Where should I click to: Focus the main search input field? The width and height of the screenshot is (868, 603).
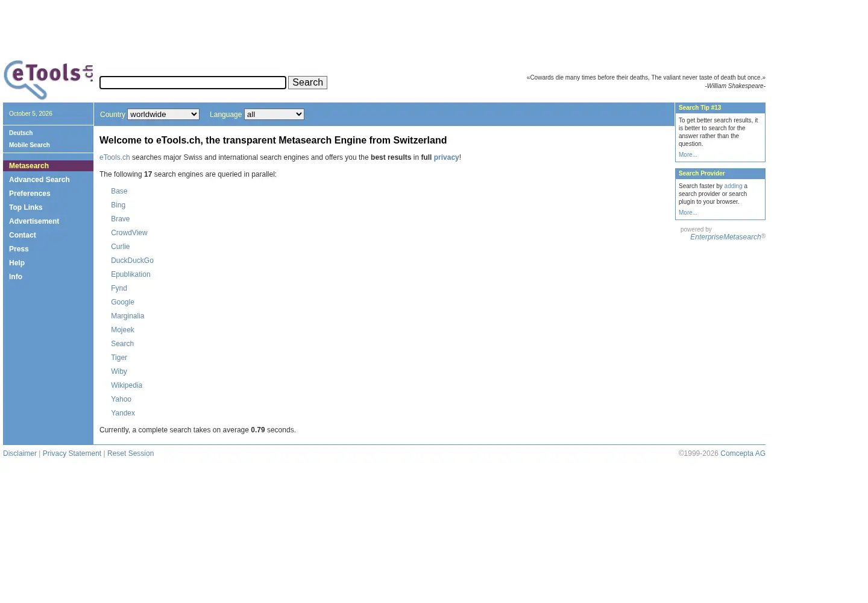pos(193,83)
